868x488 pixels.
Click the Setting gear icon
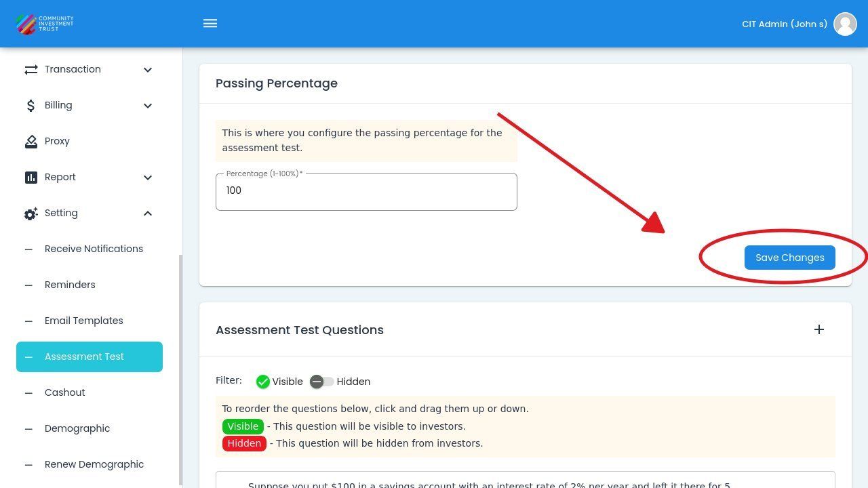click(x=31, y=213)
